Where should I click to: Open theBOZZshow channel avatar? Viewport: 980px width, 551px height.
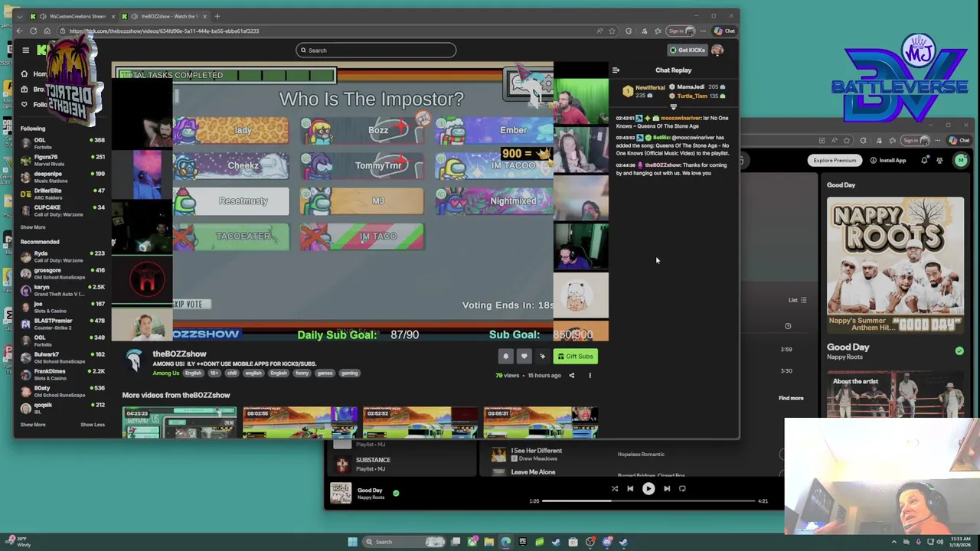[134, 361]
